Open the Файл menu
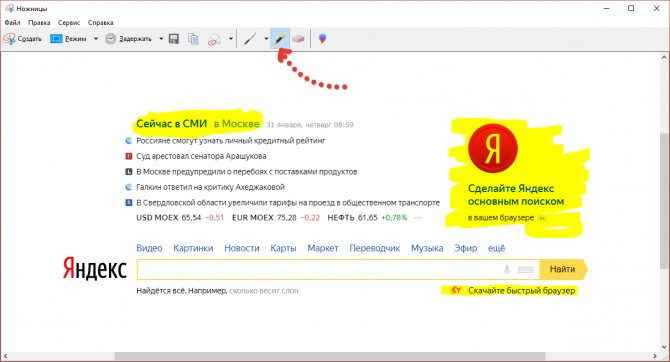This screenshot has height=362, width=670. (12, 23)
